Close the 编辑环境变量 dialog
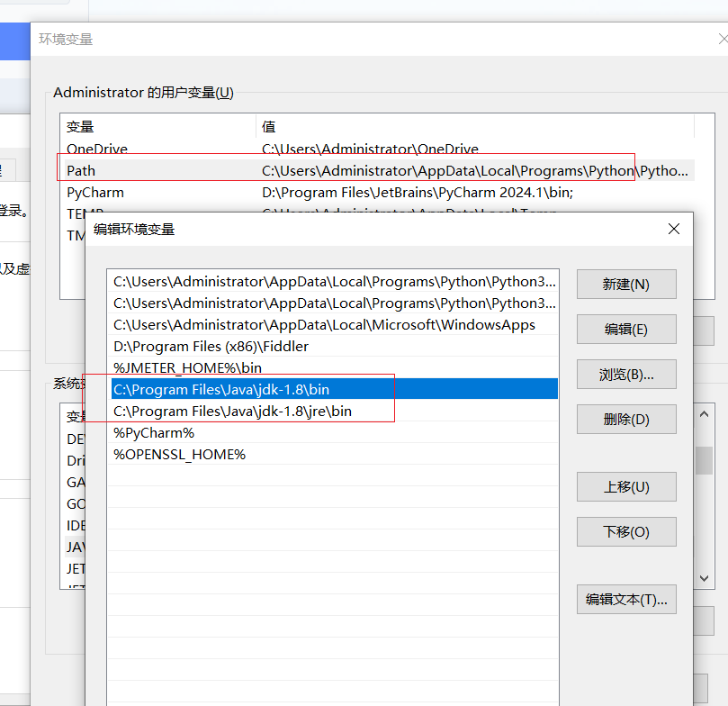 (x=674, y=230)
